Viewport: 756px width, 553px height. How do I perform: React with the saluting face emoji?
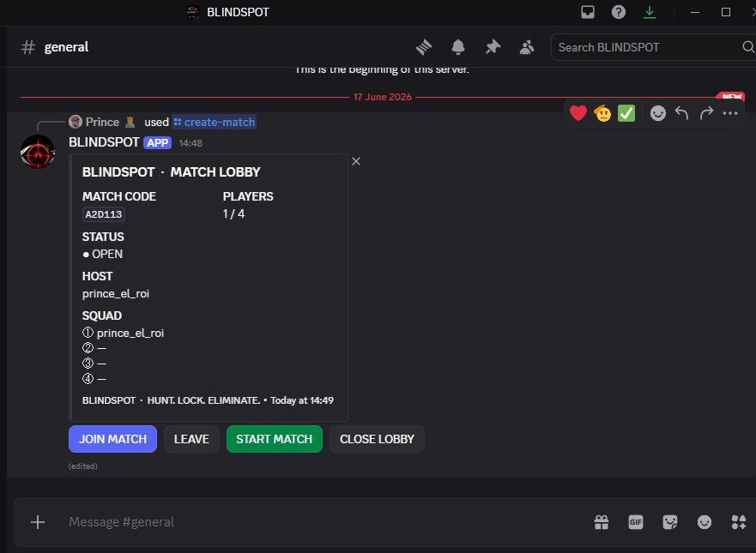(x=602, y=113)
